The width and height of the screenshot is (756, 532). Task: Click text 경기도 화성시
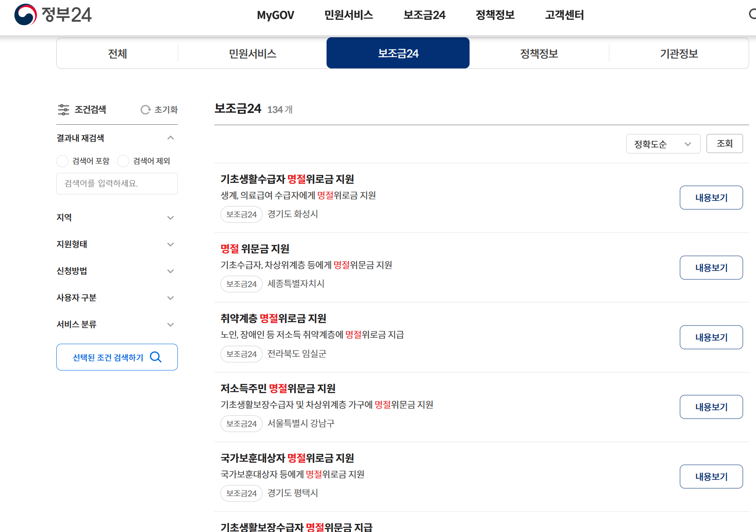293,214
